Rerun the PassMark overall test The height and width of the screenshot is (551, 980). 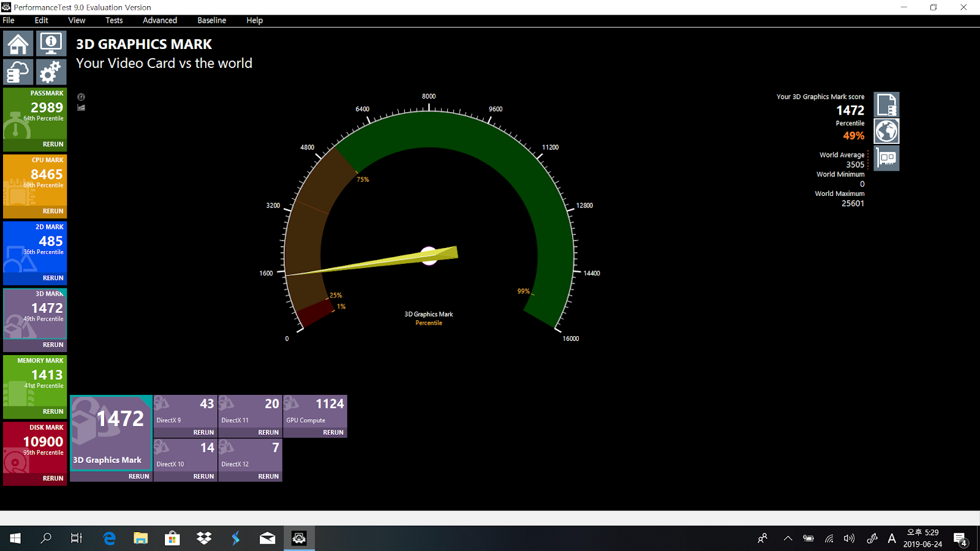point(53,144)
